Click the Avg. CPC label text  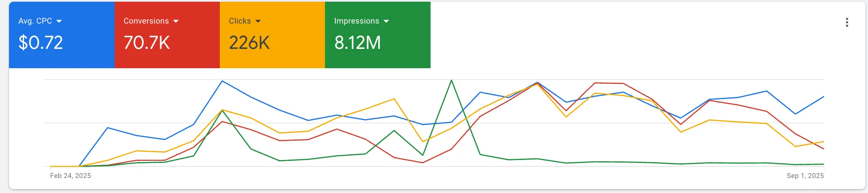[x=35, y=21]
